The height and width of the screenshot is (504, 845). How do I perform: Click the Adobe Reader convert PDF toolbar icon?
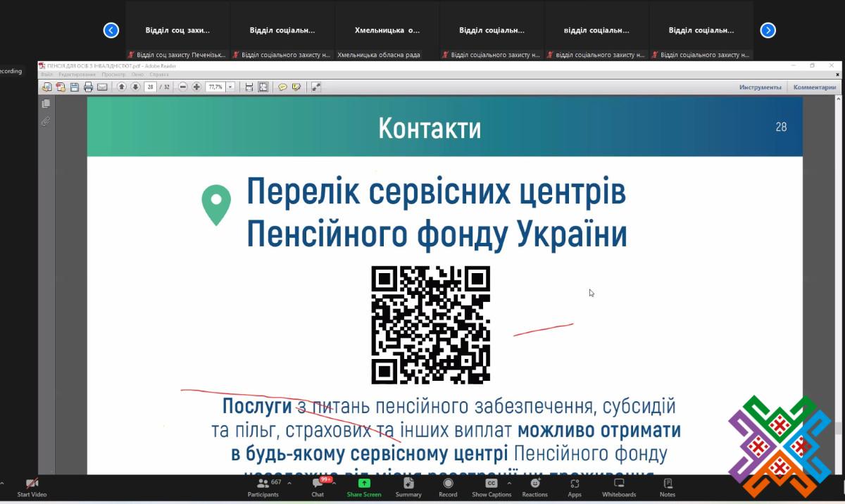pos(61,87)
